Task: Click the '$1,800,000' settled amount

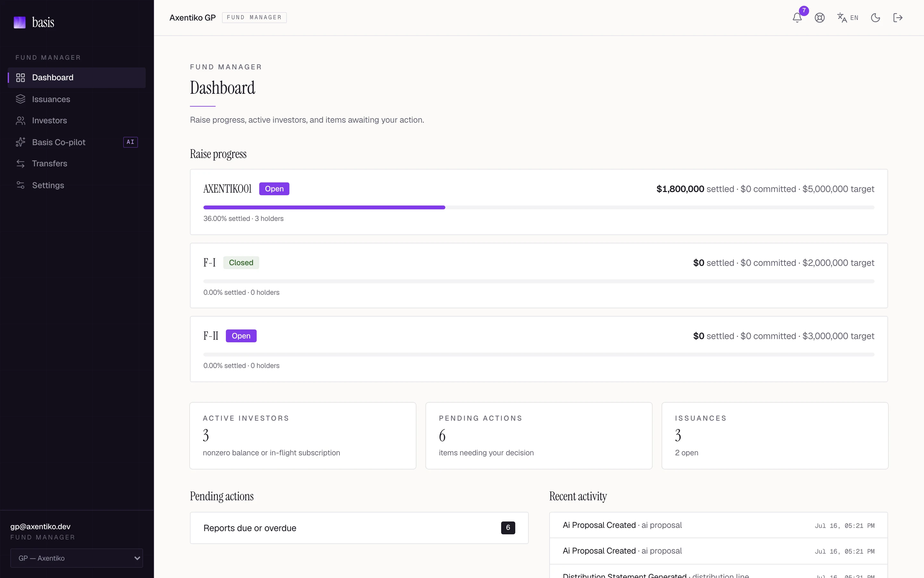Action: coord(680,189)
